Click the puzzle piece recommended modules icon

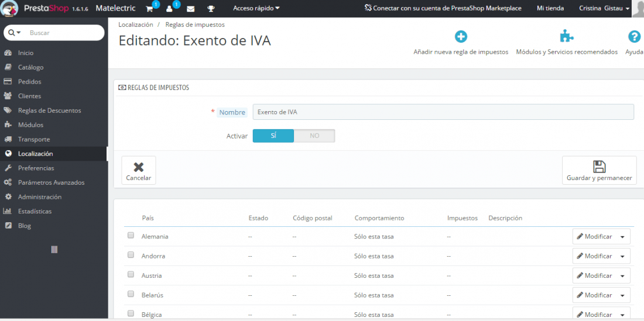tap(567, 36)
